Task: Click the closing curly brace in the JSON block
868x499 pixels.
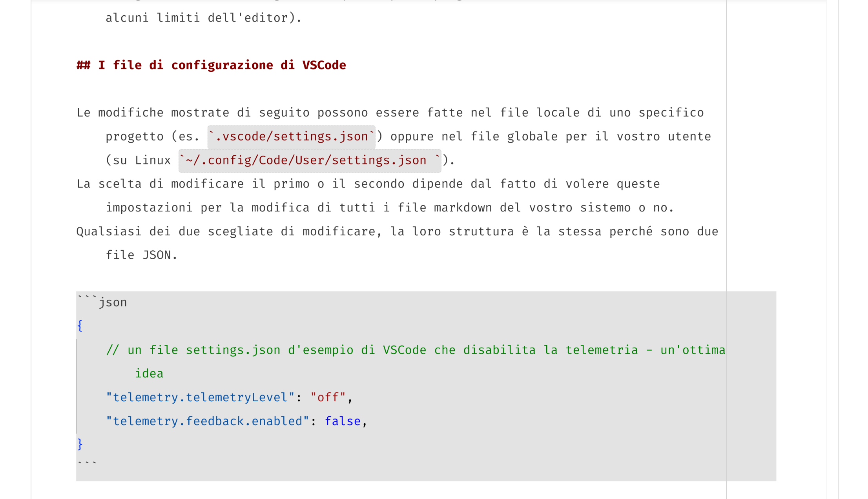Action: (x=80, y=444)
